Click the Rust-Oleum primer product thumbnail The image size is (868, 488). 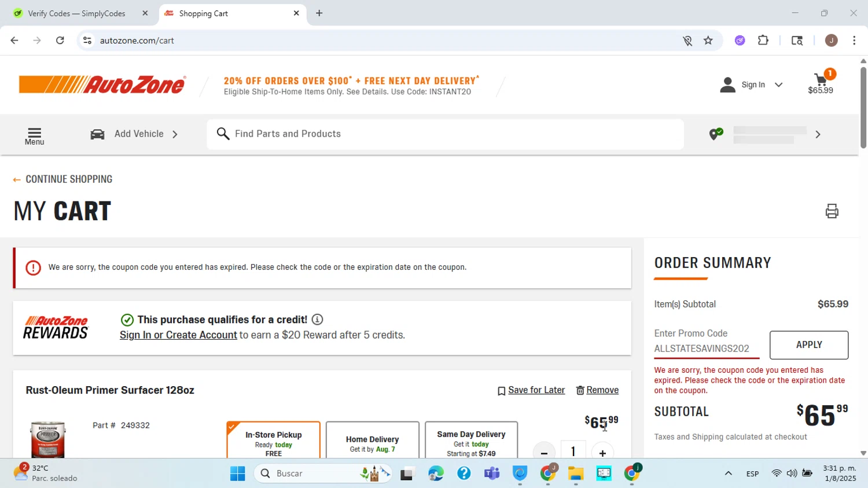click(48, 440)
